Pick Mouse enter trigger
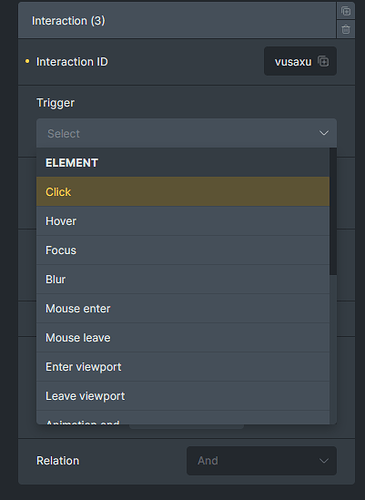365x500 pixels. point(183,309)
